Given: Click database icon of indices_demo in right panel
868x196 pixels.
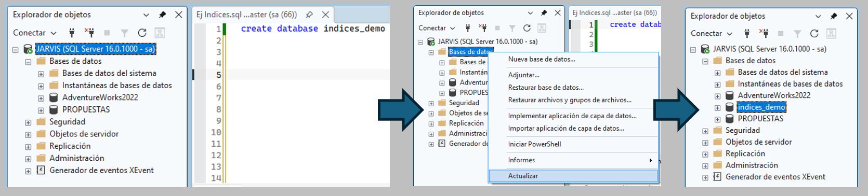Looking at the screenshot, I should coord(730,107).
